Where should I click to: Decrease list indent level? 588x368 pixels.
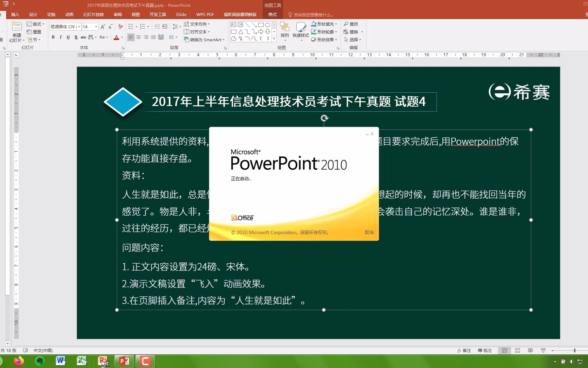pyautogui.click(x=157, y=27)
